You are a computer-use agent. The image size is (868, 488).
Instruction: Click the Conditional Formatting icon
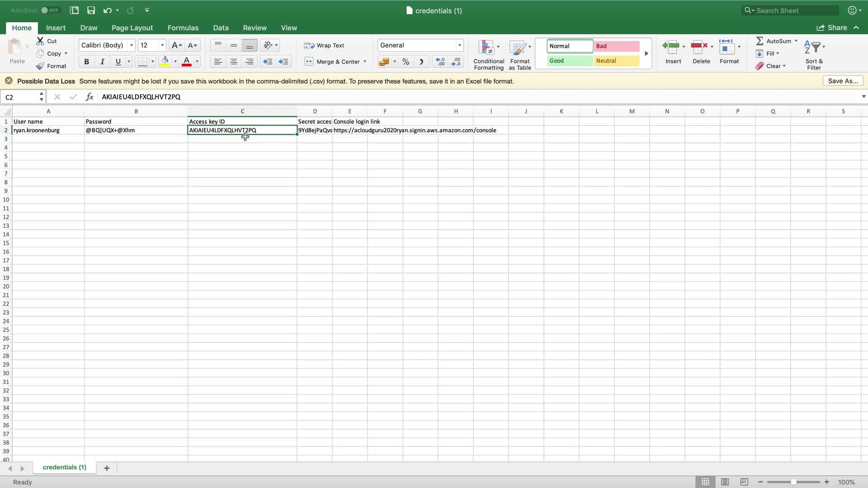point(486,47)
